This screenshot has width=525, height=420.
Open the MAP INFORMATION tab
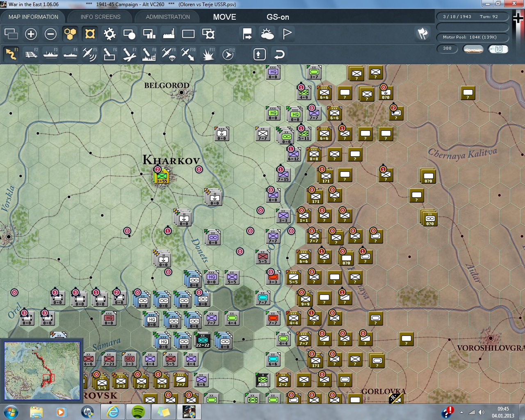(x=33, y=17)
